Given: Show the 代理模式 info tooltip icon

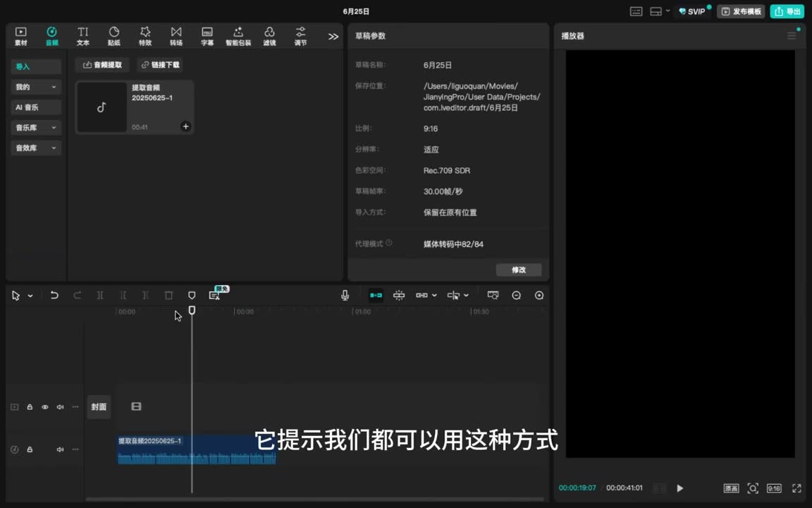Looking at the screenshot, I should (389, 243).
